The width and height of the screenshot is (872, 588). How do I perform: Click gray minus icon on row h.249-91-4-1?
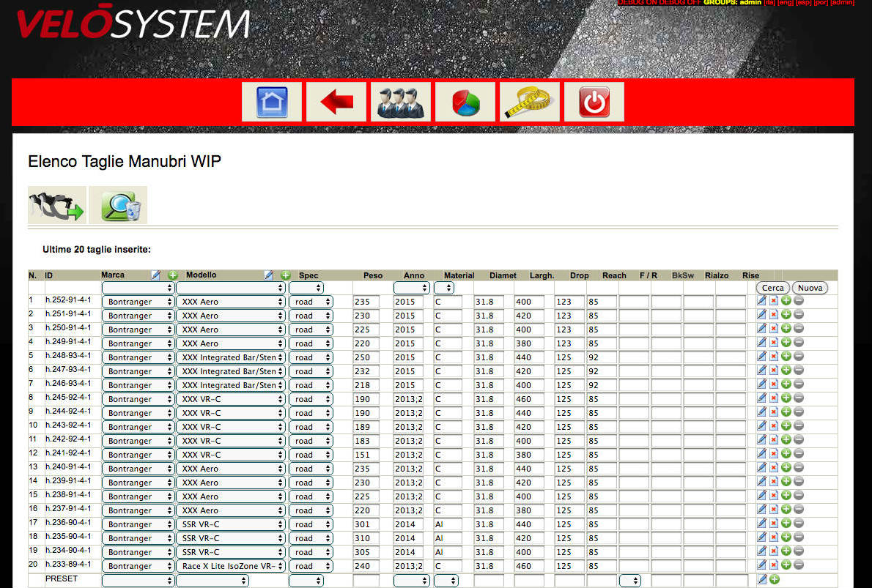[799, 343]
